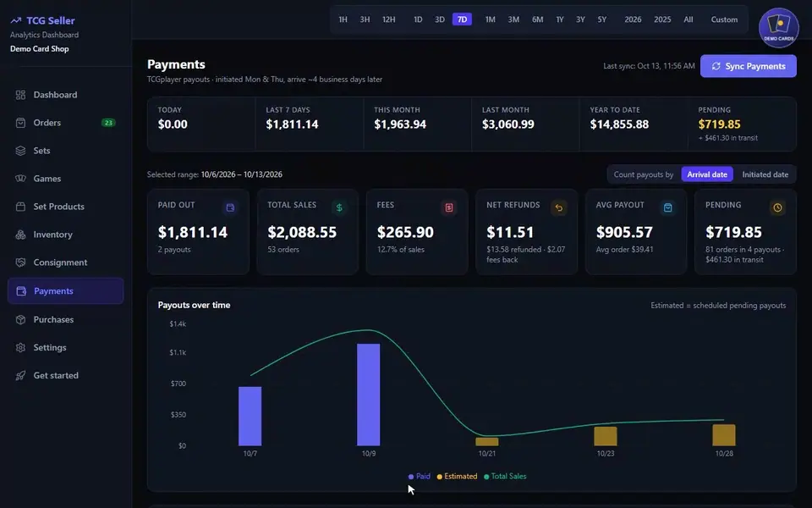812x508 pixels.
Task: Click the 10/23 estimated payout bar
Action: [x=606, y=437]
